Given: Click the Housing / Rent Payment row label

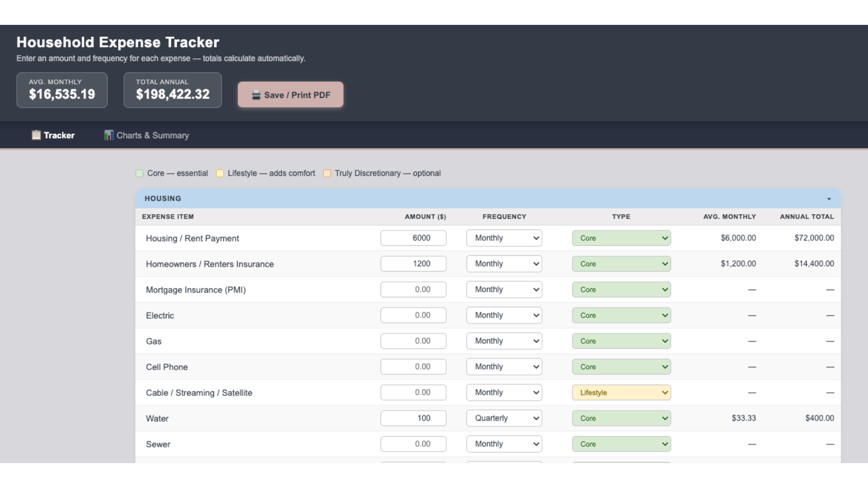Looking at the screenshot, I should click(x=193, y=239).
